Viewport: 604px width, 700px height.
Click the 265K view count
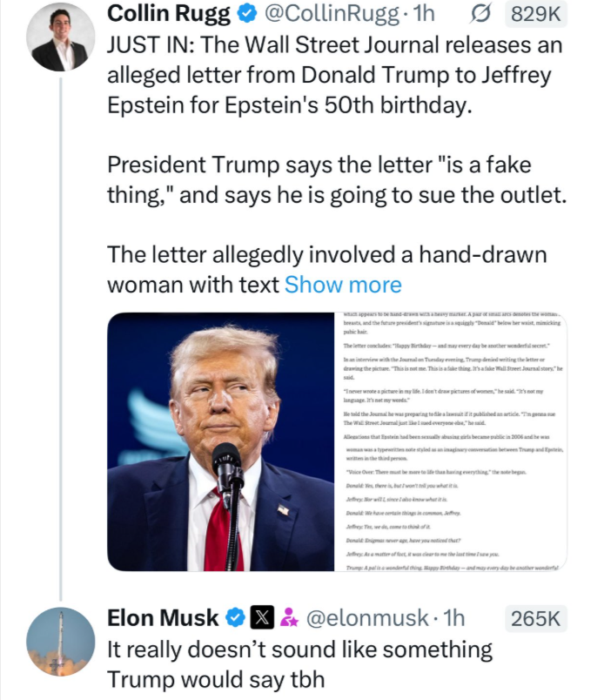[x=536, y=618]
